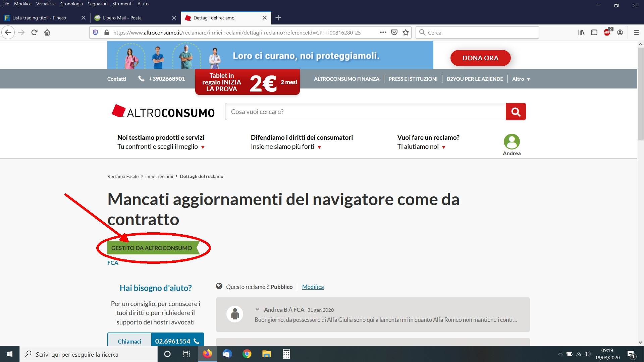Click the Chiamaci phone button
This screenshot has height=362, width=644.
point(156,340)
